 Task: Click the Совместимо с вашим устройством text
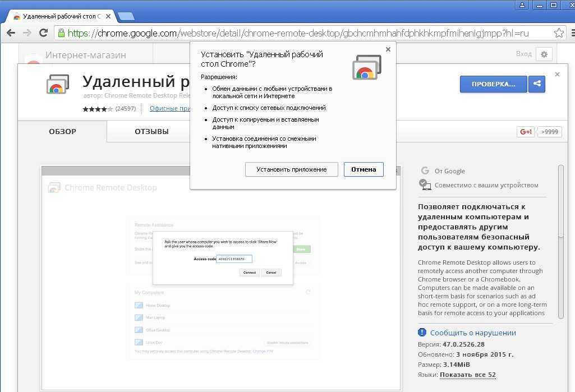pyautogui.click(x=486, y=185)
